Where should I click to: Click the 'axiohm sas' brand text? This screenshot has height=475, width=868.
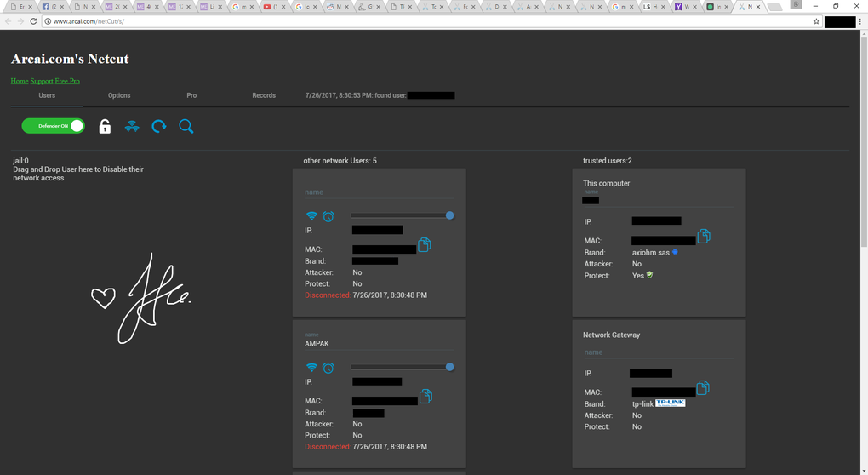point(651,253)
